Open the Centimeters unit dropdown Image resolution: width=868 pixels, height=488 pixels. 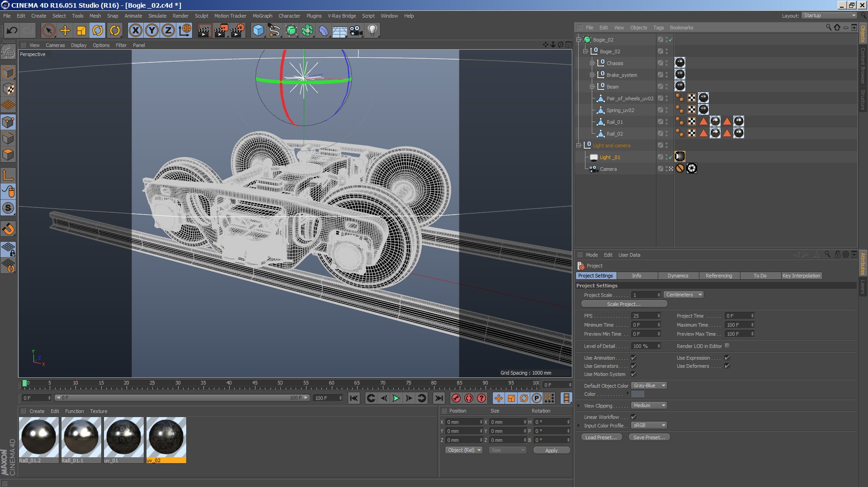pyautogui.click(x=684, y=295)
